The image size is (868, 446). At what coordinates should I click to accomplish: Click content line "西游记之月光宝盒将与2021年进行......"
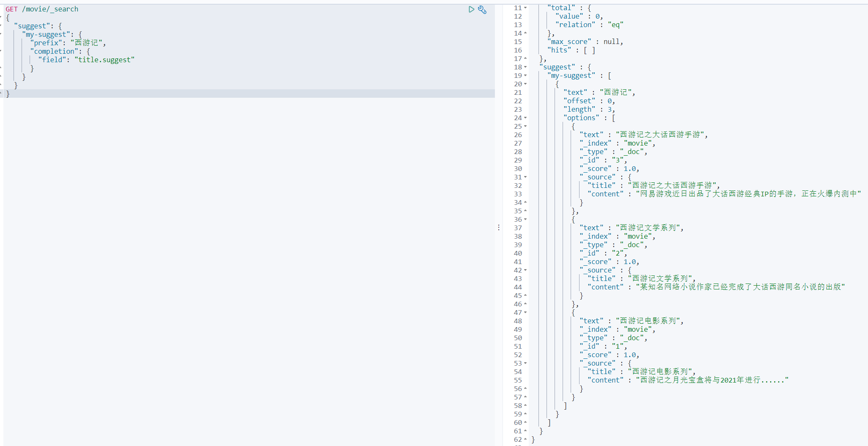point(688,380)
